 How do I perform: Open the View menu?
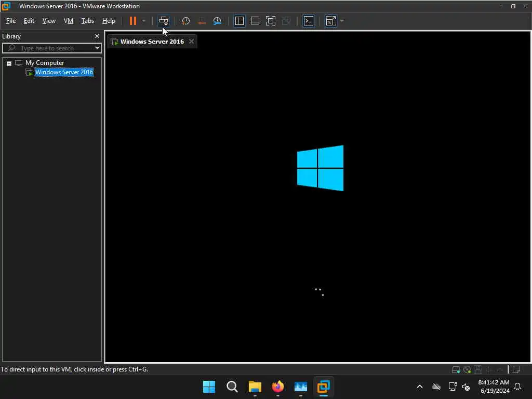pos(49,21)
